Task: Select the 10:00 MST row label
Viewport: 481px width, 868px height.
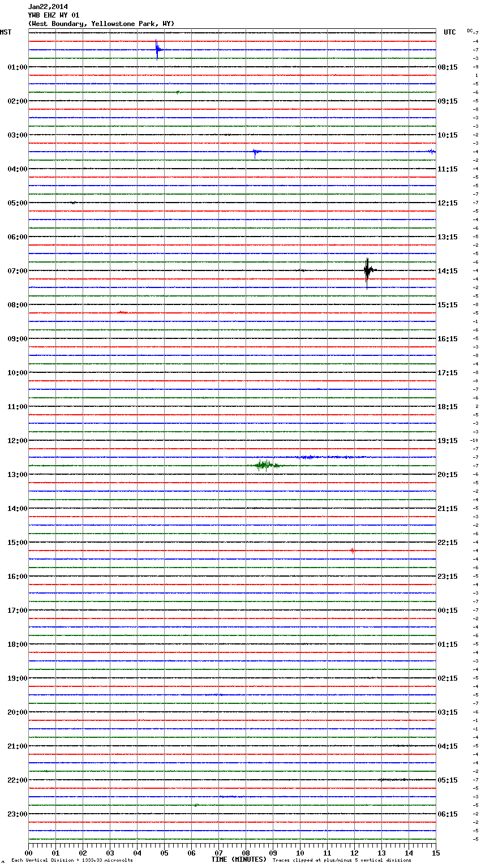Action: point(17,373)
